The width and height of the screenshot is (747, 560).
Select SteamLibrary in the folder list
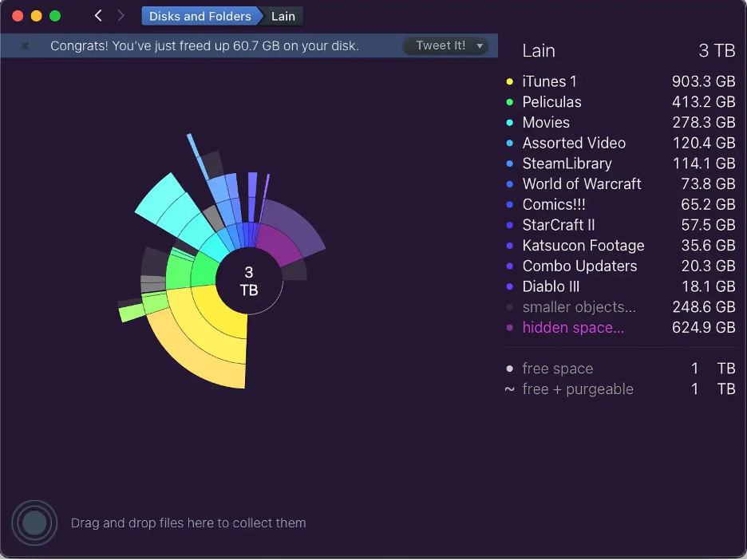pyautogui.click(x=567, y=164)
